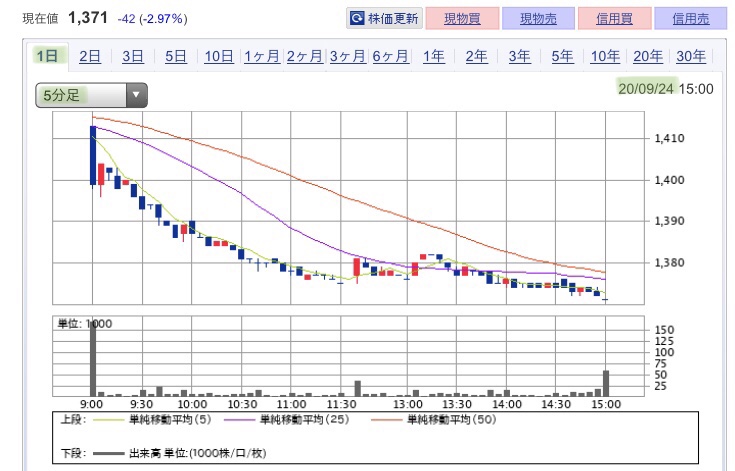The width and height of the screenshot is (735, 471).
Task: Click the 11:30 time axis label
Action: tap(341, 404)
